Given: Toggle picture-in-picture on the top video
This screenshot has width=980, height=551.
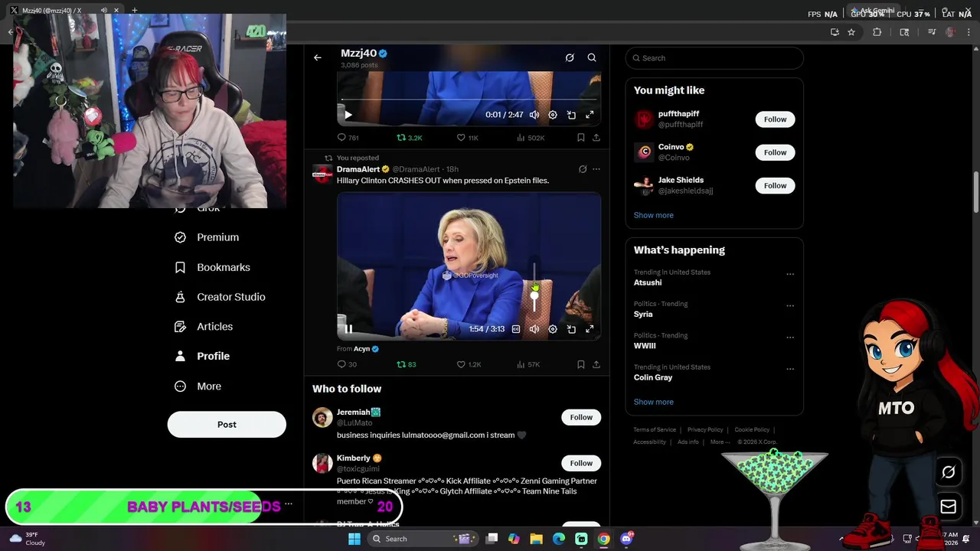Looking at the screenshot, I should (571, 115).
